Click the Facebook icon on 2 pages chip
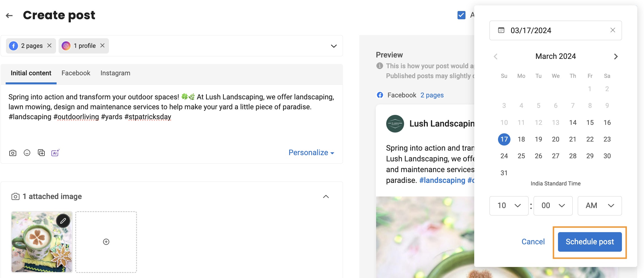The image size is (644, 278). 13,46
